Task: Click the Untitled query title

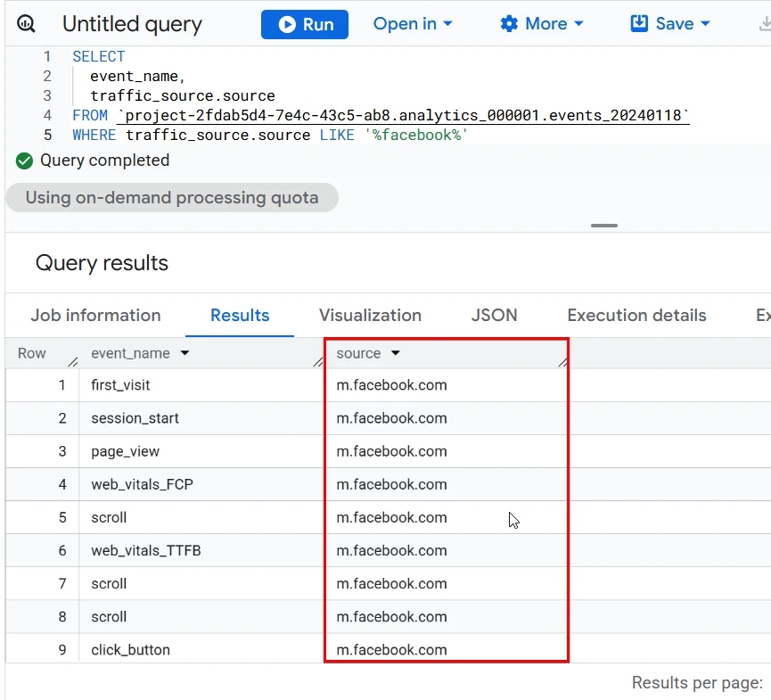Action: 132,24
